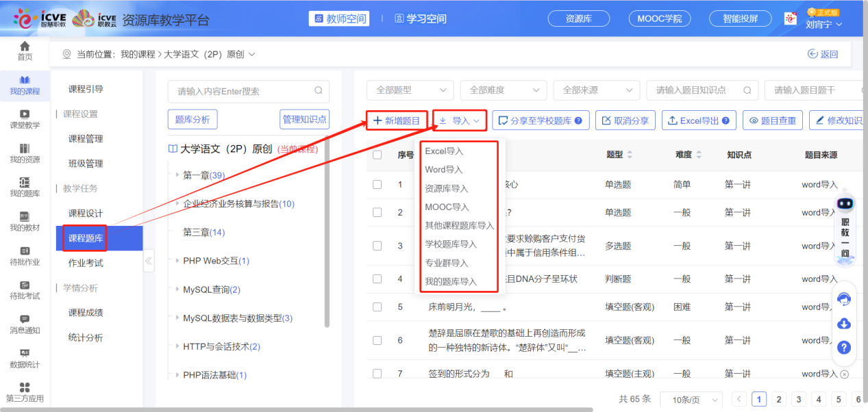868x412 pixels.
Task: Open the 10条/页 page size selector
Action: 691,399
